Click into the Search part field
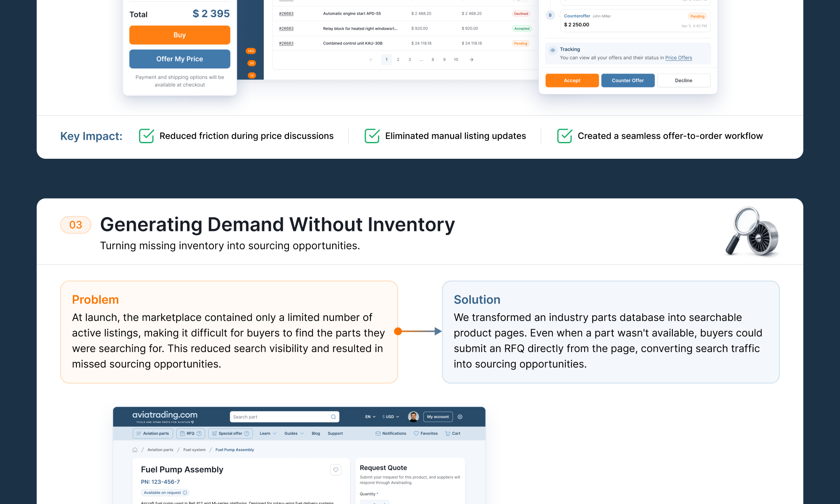The image size is (840, 504). coord(284,417)
